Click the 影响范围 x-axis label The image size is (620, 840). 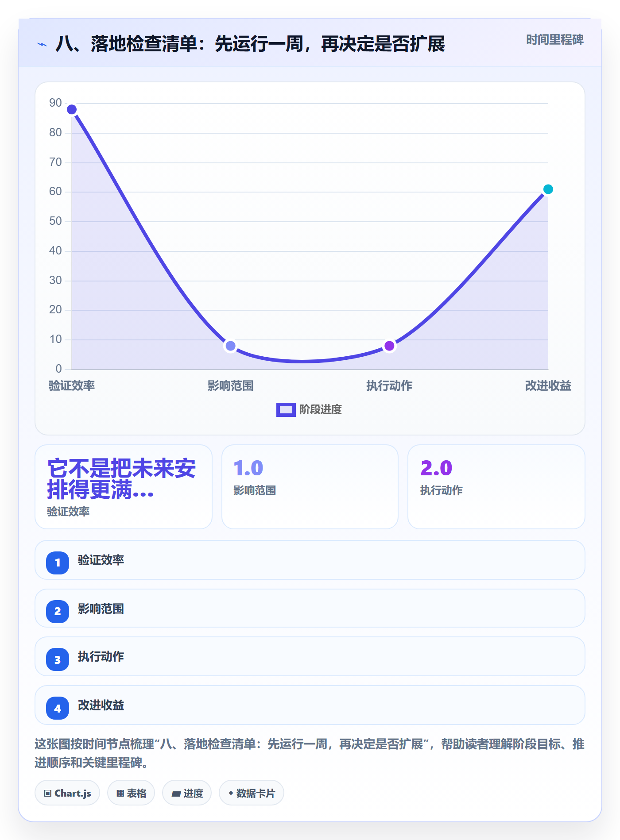230,385
